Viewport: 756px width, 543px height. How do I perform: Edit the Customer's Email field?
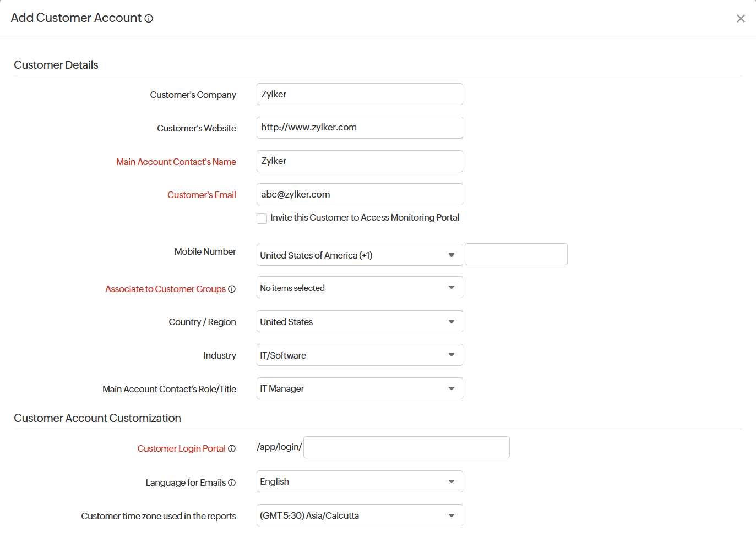359,194
